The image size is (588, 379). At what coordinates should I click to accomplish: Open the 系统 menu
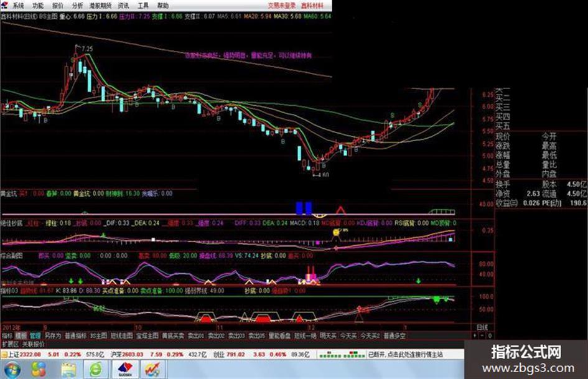[x=18, y=5]
